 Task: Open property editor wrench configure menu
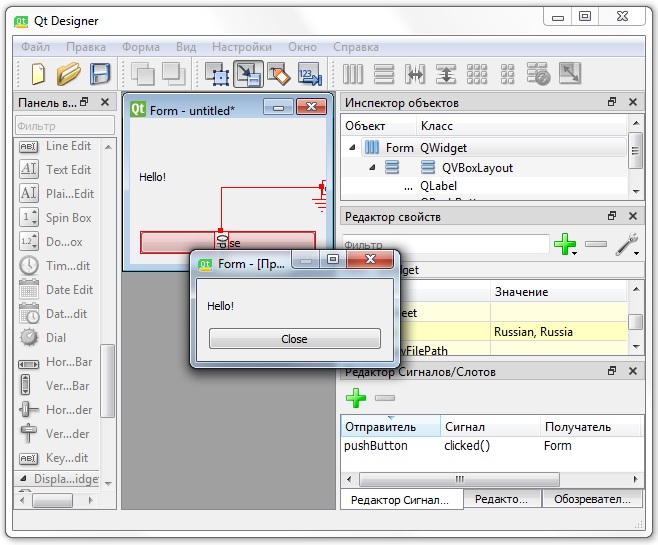(x=627, y=244)
